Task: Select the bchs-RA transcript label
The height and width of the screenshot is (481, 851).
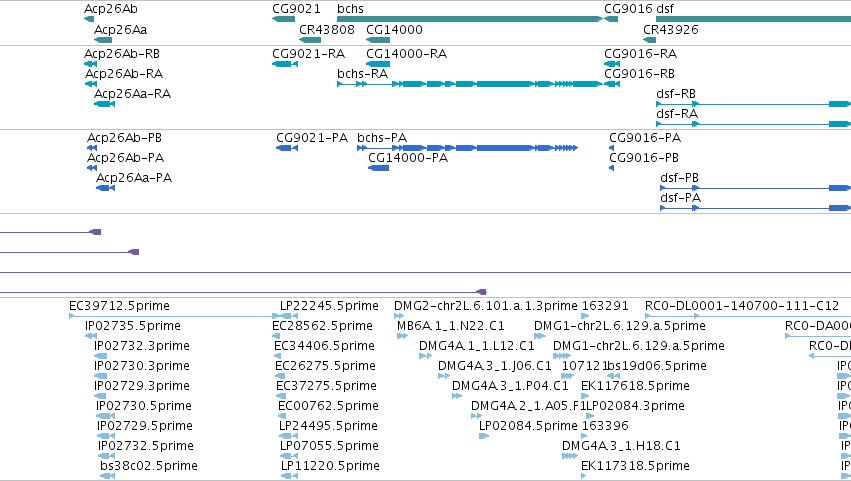Action: [x=363, y=73]
